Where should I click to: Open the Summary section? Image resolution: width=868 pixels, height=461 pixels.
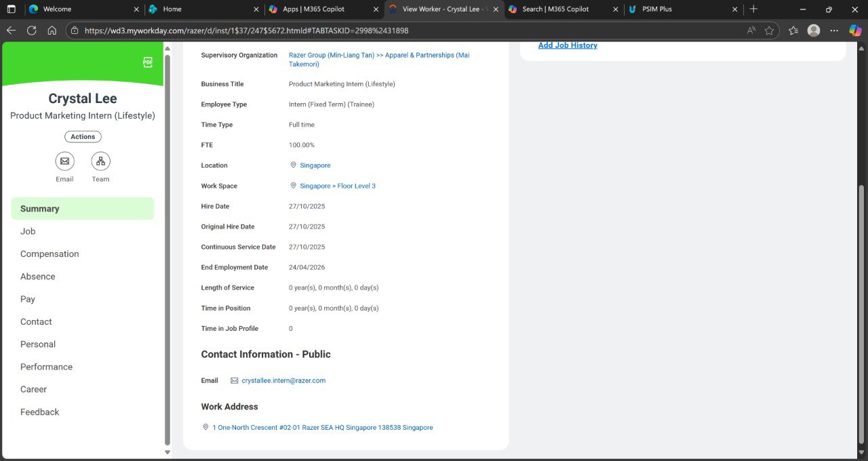pos(83,209)
